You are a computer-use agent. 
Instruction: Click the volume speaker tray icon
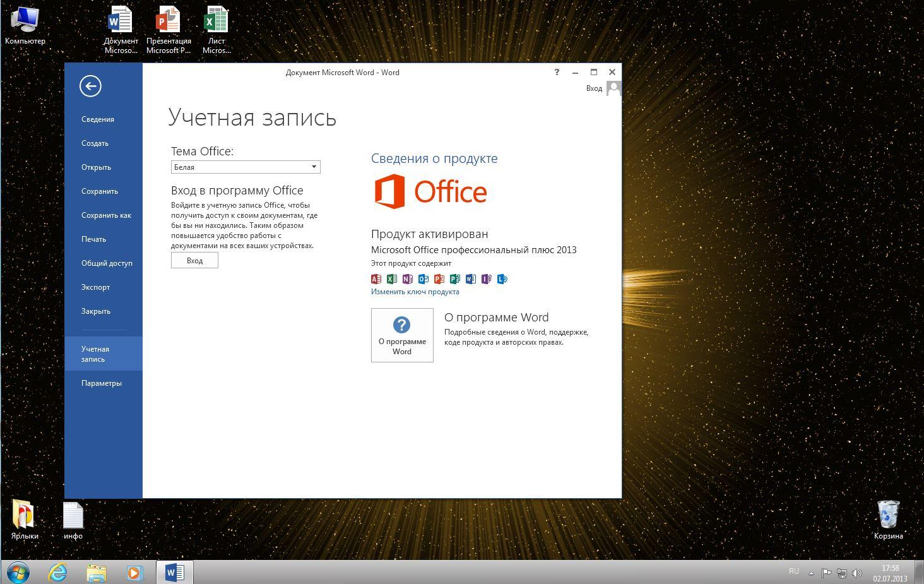(x=856, y=573)
